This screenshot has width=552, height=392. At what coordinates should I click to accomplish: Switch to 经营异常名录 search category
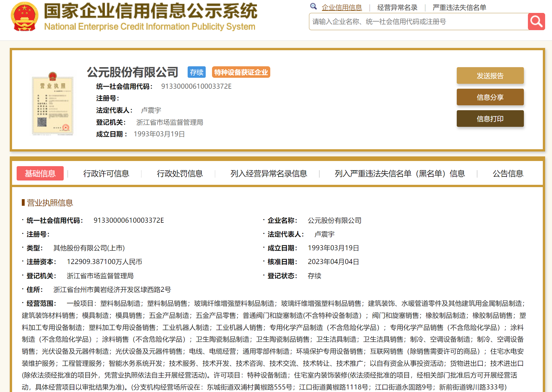point(397,7)
